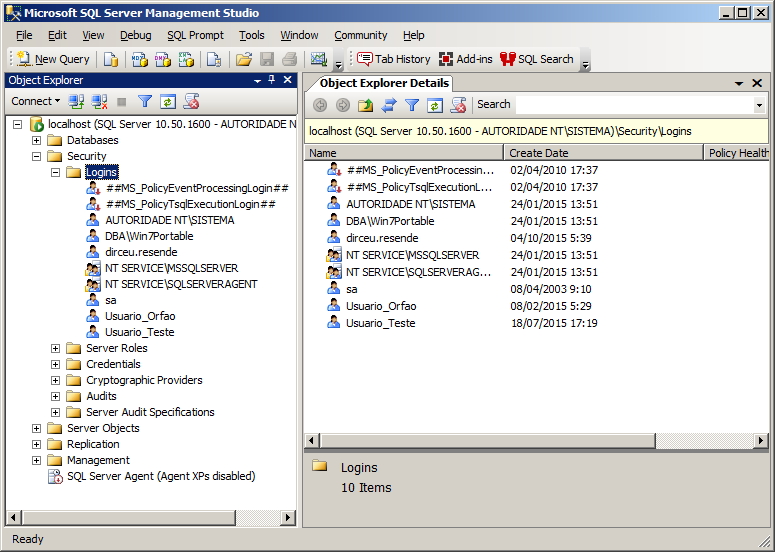The width and height of the screenshot is (775, 552).
Task: Launch SQL Search from the toolbar
Action: pyautogui.click(x=537, y=59)
